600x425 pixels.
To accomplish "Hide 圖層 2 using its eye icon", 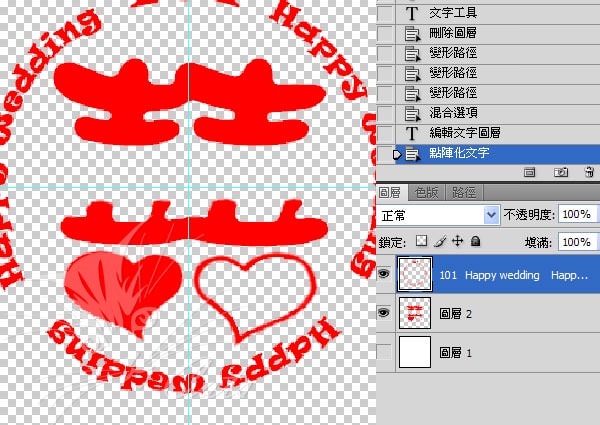I will tap(385, 313).
